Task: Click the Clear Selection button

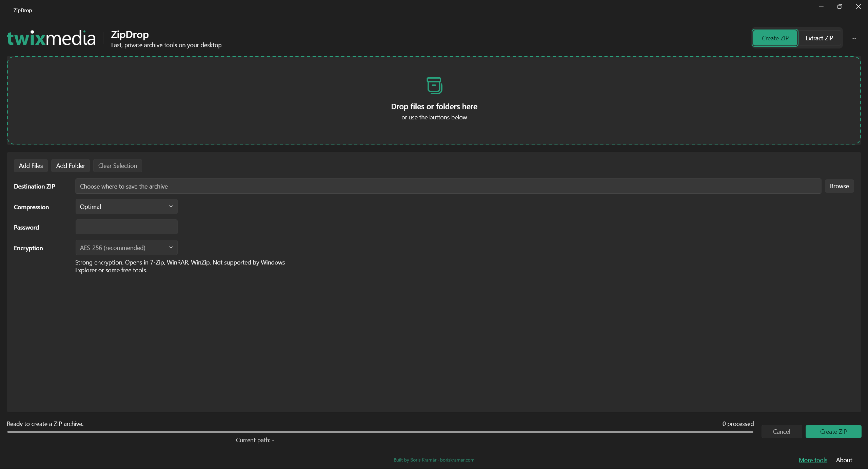Action: 118,165
